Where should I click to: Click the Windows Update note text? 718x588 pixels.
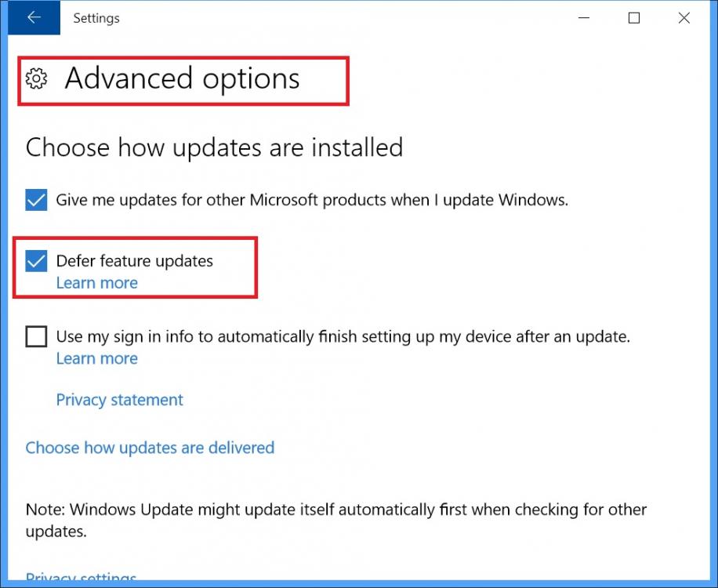[x=336, y=521]
